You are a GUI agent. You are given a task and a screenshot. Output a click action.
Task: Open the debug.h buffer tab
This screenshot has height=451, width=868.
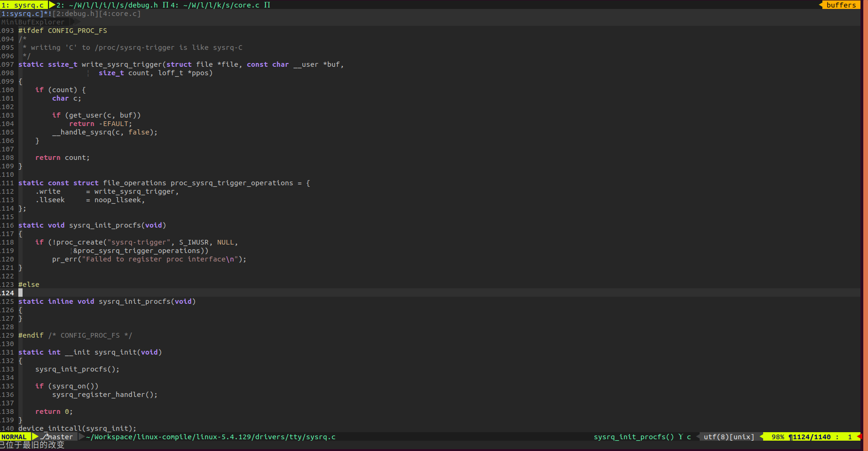108,5
